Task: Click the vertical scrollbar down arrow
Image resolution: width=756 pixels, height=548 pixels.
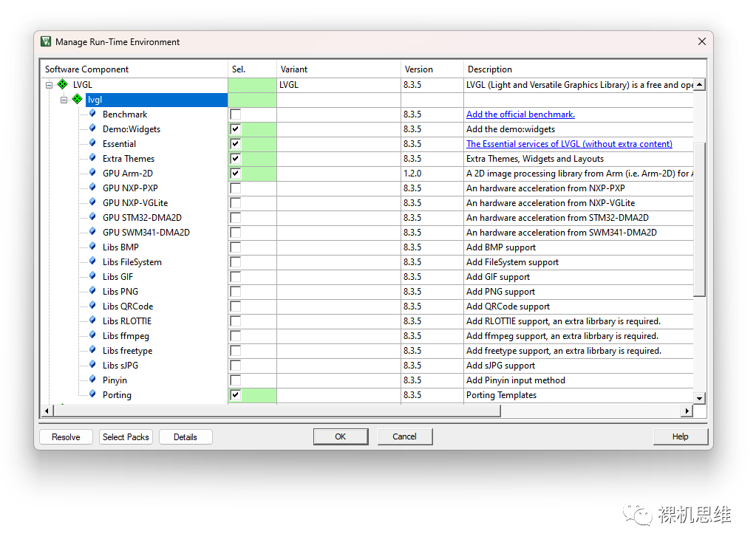Action: click(700, 398)
